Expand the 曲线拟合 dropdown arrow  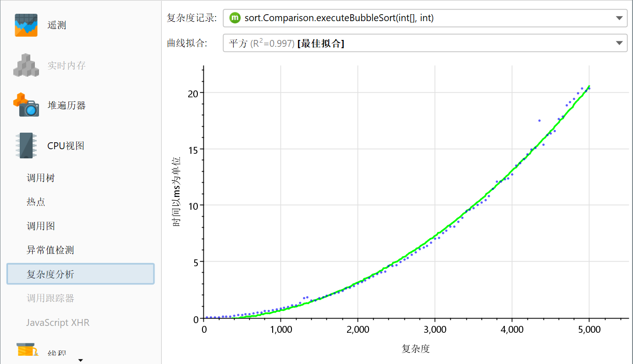point(619,44)
